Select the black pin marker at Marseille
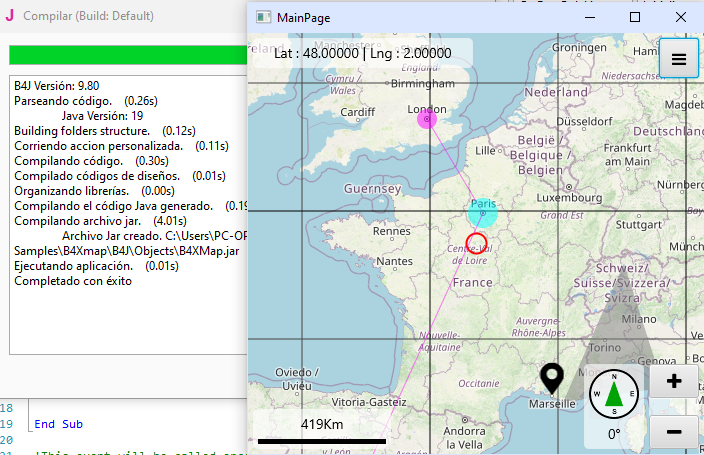This screenshot has height=455, width=704. 552,379
